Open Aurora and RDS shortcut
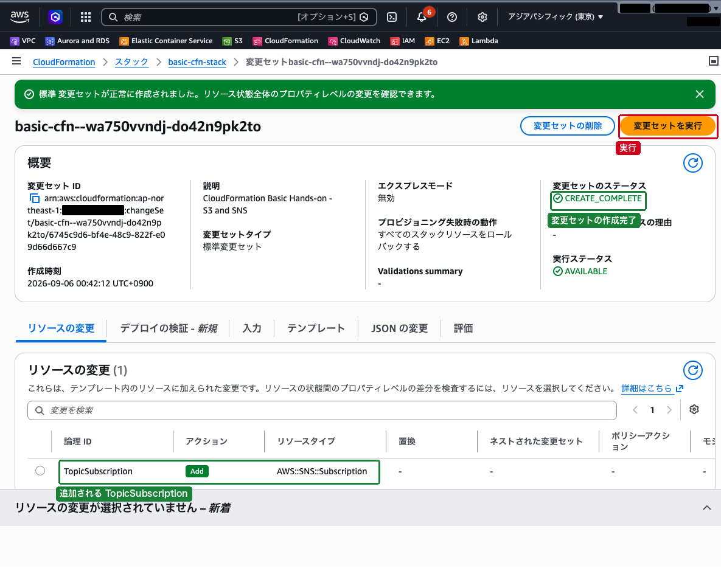 pos(77,41)
